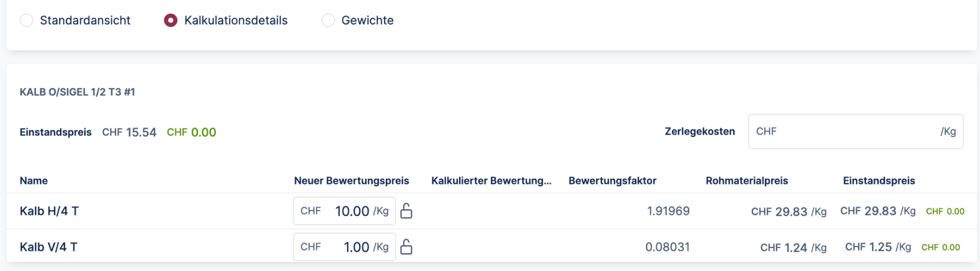Click the CHF 15.54 Einstandspreis summary value

click(x=129, y=132)
